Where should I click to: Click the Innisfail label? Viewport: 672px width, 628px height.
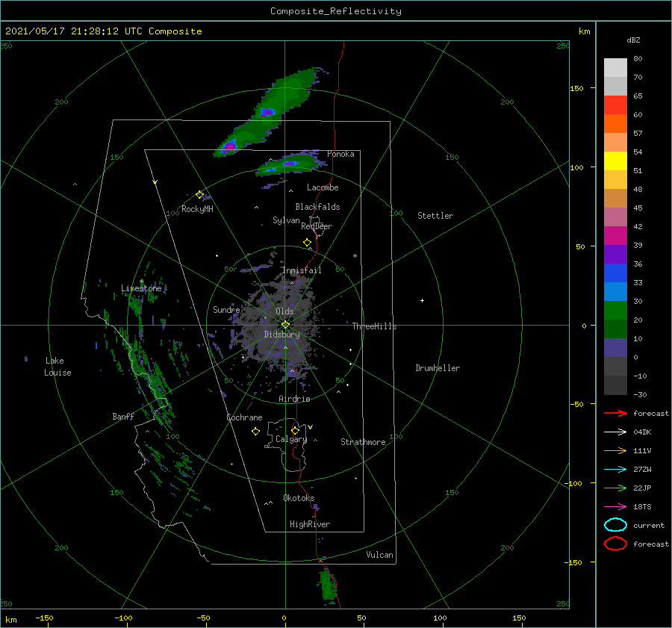(302, 270)
